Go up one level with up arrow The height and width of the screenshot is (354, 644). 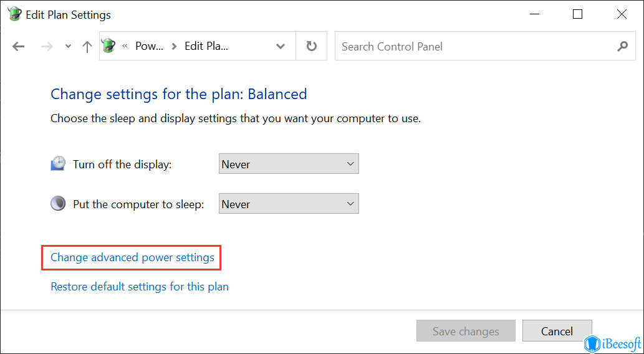pyautogui.click(x=87, y=46)
